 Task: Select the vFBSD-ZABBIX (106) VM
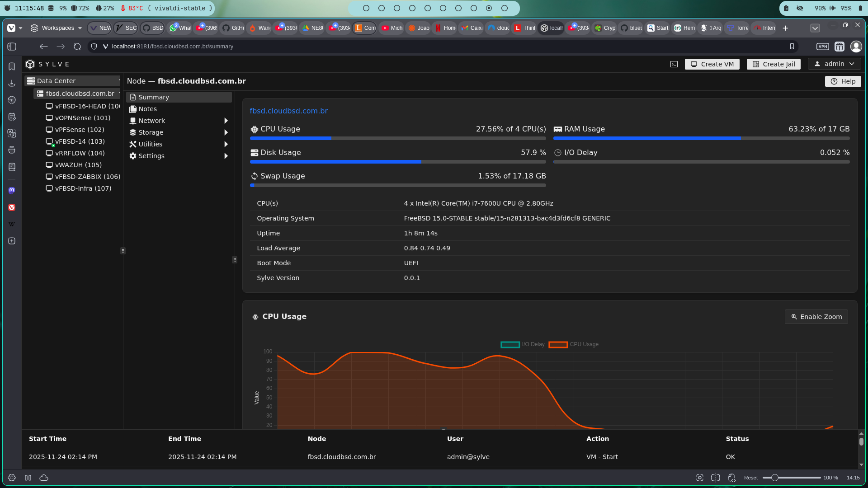click(83, 177)
